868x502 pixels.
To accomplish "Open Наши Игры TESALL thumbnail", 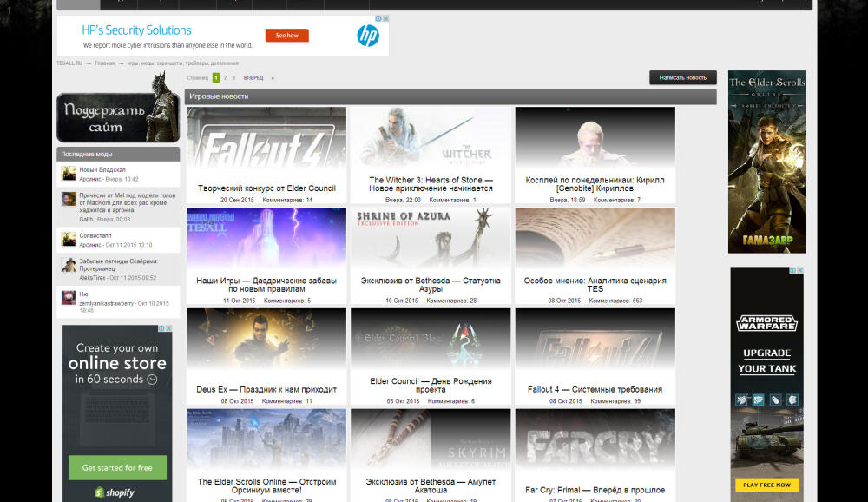I will pyautogui.click(x=266, y=240).
